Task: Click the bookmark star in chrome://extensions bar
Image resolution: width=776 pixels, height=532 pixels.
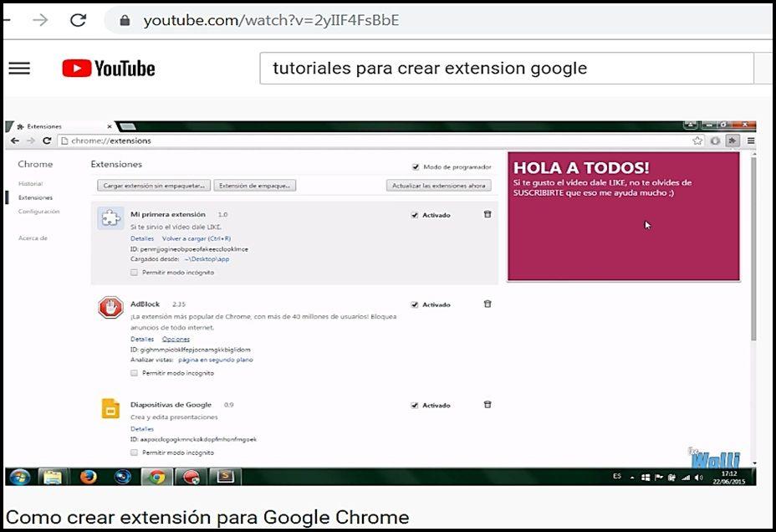Action: pos(697,141)
